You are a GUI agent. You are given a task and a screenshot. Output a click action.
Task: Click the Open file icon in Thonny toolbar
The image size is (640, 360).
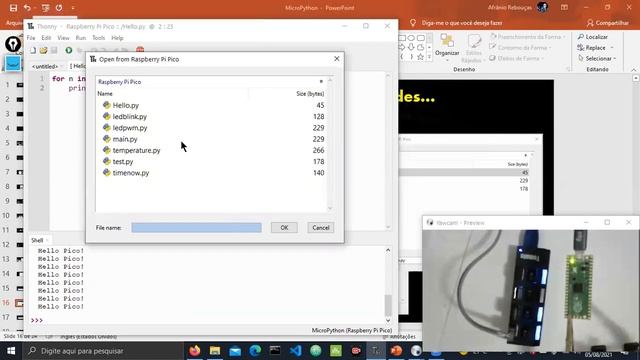[x=43, y=50]
